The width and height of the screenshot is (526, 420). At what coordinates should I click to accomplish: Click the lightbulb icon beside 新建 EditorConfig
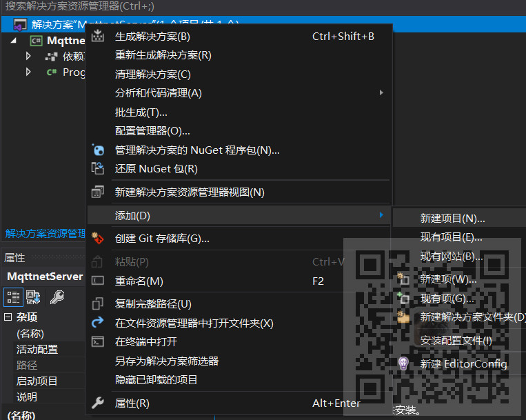403,363
